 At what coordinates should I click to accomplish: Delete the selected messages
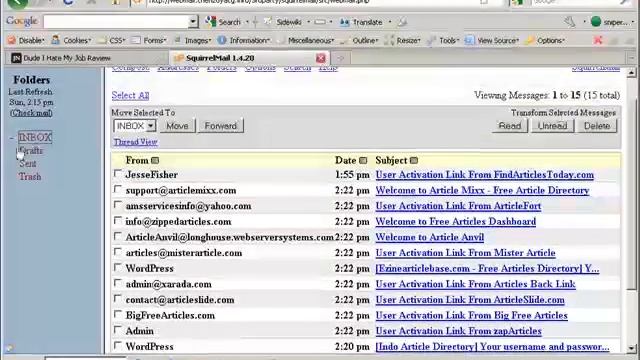coord(597,126)
